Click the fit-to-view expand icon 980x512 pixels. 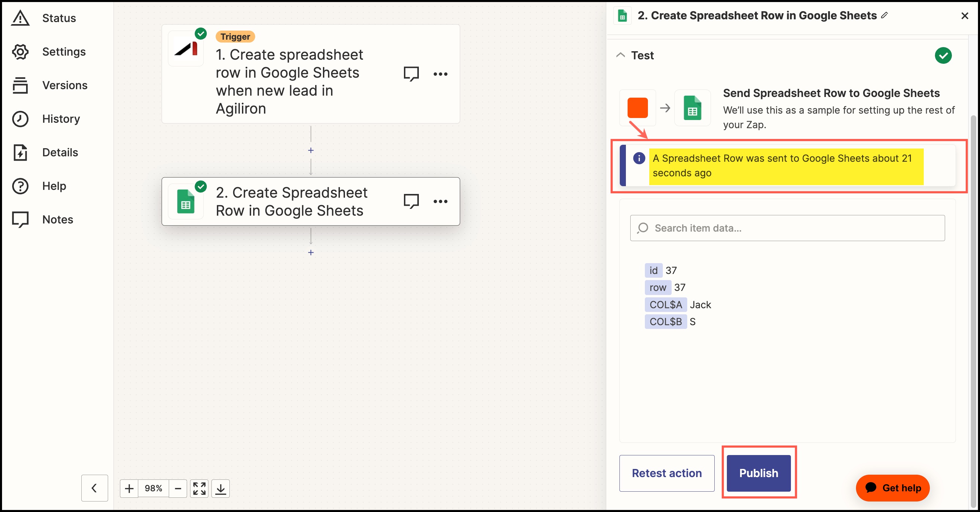[x=199, y=488]
